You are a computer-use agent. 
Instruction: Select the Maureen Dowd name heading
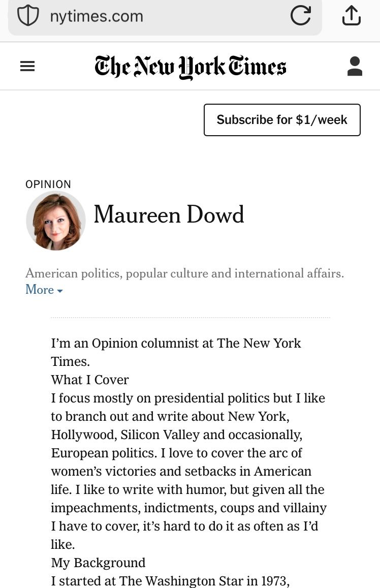point(169,214)
